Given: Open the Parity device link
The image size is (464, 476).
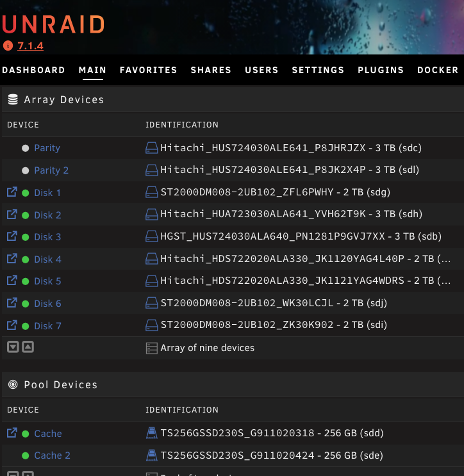Looking at the screenshot, I should pos(47,148).
